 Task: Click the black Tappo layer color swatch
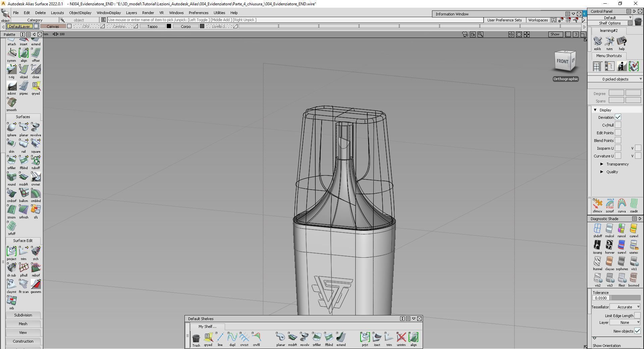pyautogui.click(x=169, y=26)
